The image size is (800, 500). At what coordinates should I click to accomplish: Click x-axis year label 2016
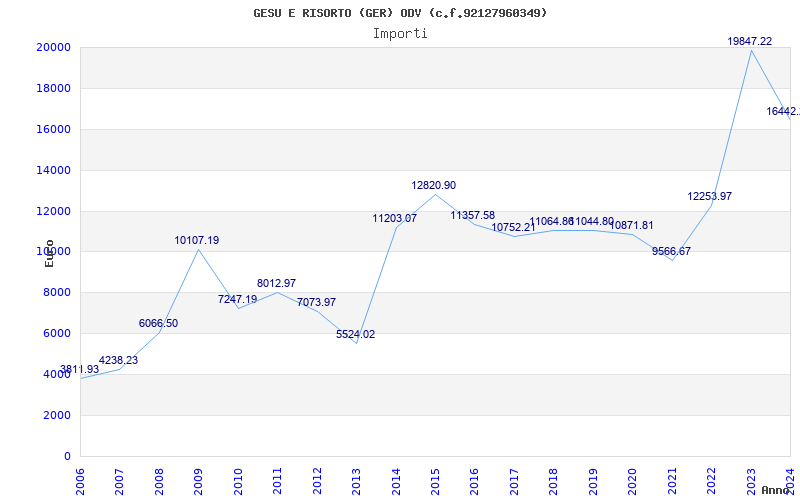(475, 481)
